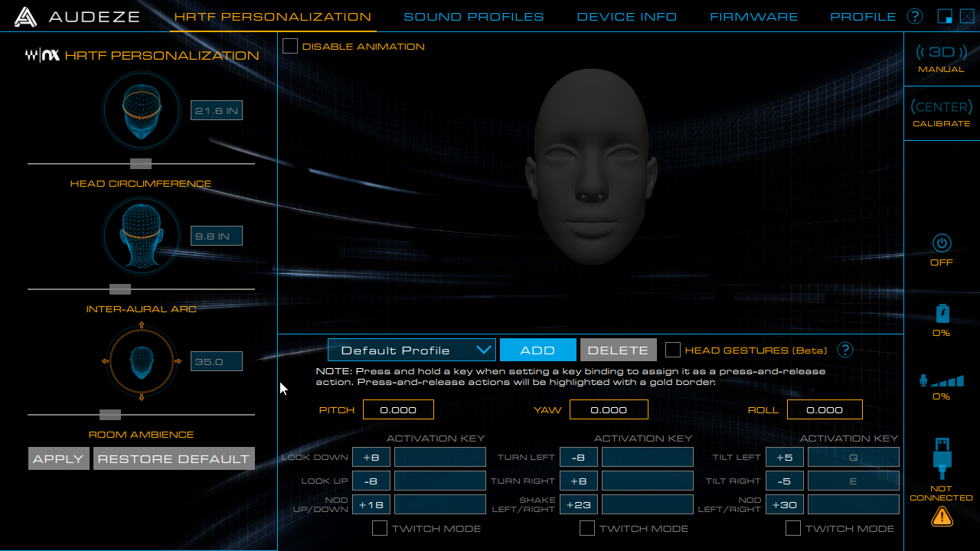Click the ADD profile button

click(x=538, y=350)
